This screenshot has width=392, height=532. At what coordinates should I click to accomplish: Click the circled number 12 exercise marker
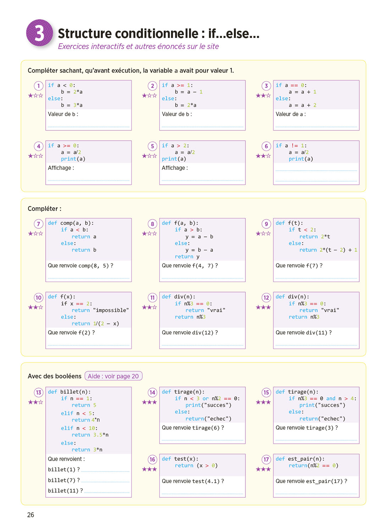pyautogui.click(x=266, y=298)
